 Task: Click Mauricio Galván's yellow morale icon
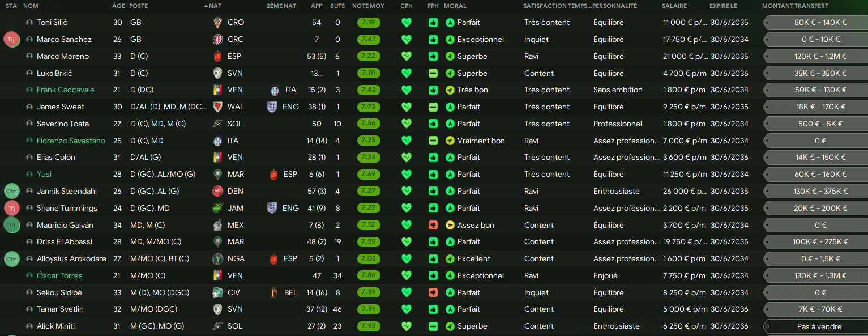pos(450,226)
